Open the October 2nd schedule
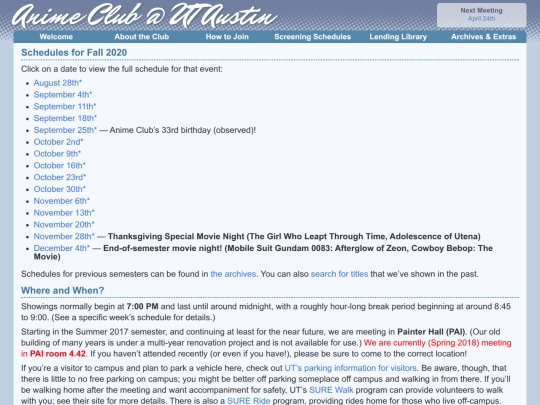This screenshot has height=405, width=540. [59, 142]
